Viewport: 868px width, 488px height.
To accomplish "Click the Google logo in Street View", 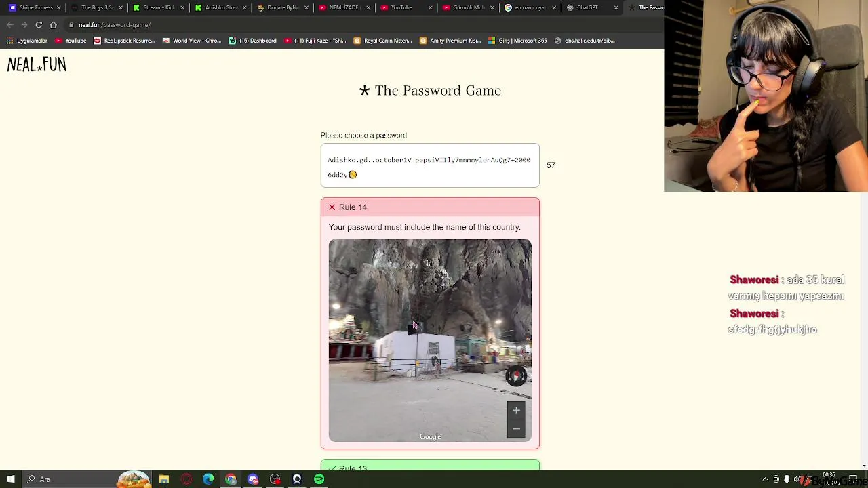I will pyautogui.click(x=430, y=436).
